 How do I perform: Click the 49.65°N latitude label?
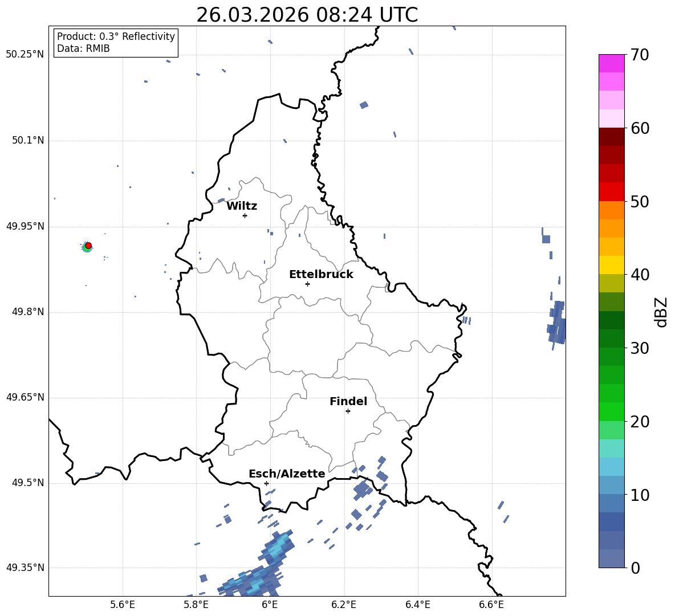pyautogui.click(x=25, y=397)
